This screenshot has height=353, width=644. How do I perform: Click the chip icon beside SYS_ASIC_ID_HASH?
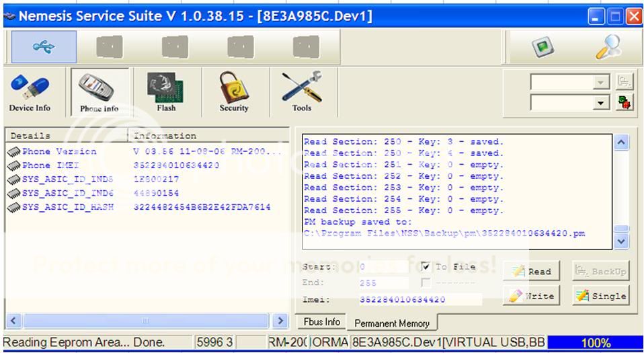pos(13,207)
